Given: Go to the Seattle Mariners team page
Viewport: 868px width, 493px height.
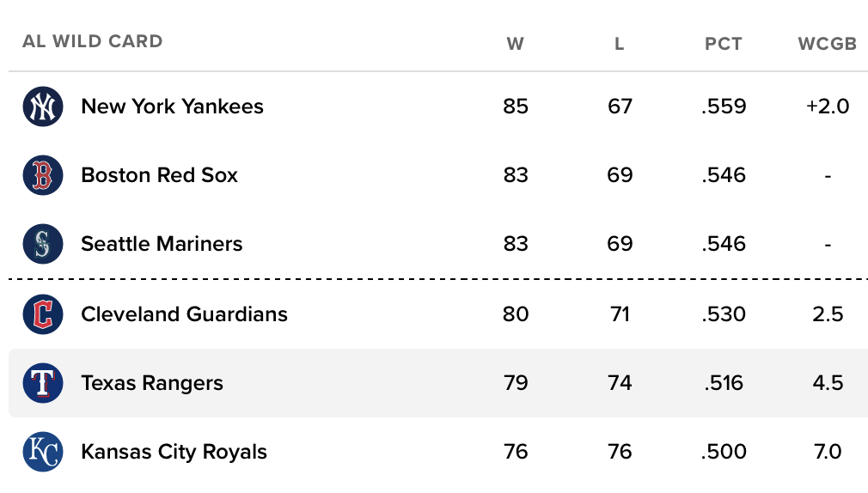Looking at the screenshot, I should pos(162,244).
